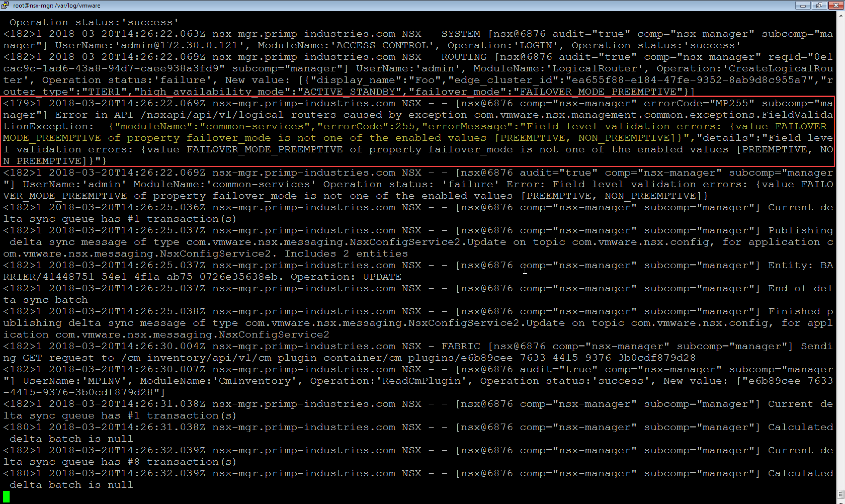Click the #8 transaction(s) text

pyautogui.click(x=182, y=462)
